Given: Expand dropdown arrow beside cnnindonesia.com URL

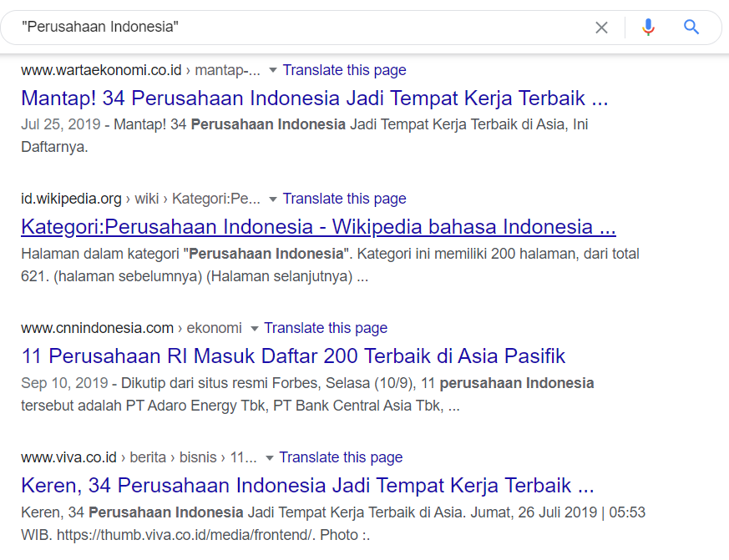Looking at the screenshot, I should coord(254,329).
